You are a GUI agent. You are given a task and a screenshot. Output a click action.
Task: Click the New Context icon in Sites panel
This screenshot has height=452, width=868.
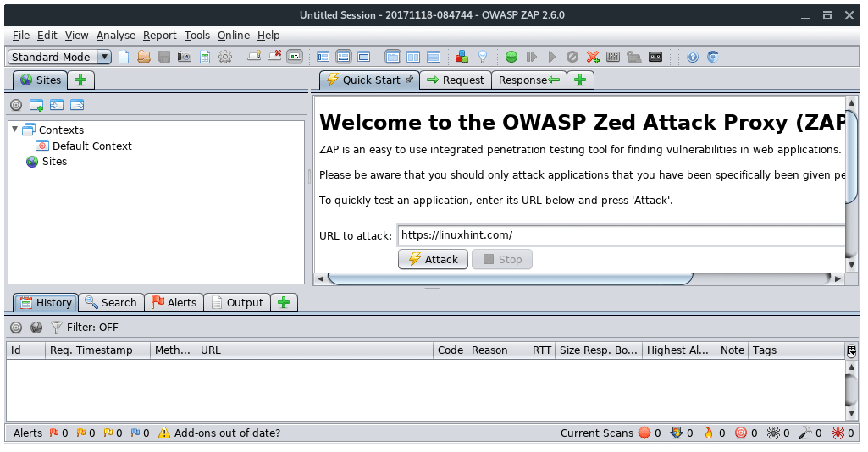(36, 105)
